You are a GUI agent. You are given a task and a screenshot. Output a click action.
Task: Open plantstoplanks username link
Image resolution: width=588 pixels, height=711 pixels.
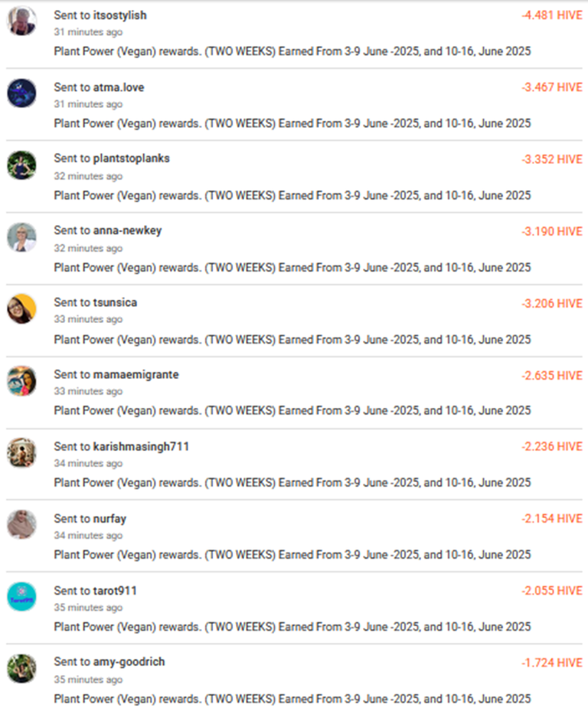click(x=131, y=158)
